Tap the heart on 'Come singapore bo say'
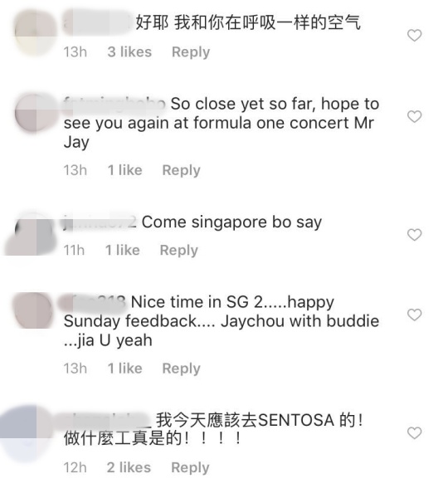Image resolution: width=448 pixels, height=498 pixels. [x=414, y=235]
